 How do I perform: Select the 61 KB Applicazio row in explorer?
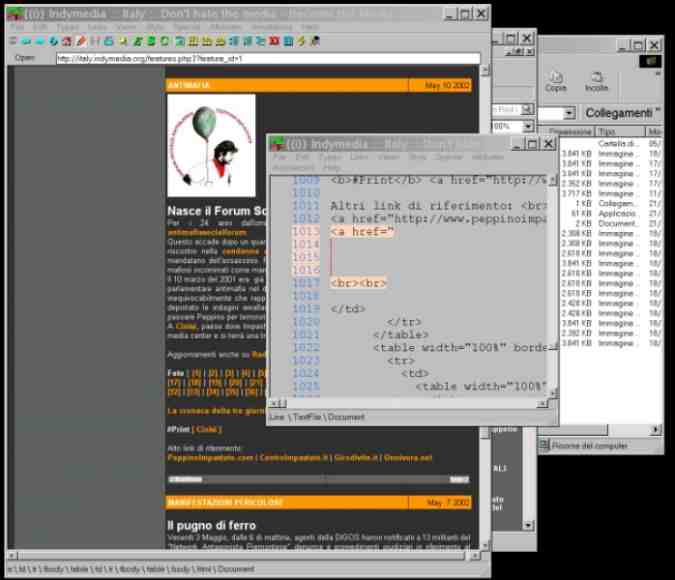click(x=609, y=214)
